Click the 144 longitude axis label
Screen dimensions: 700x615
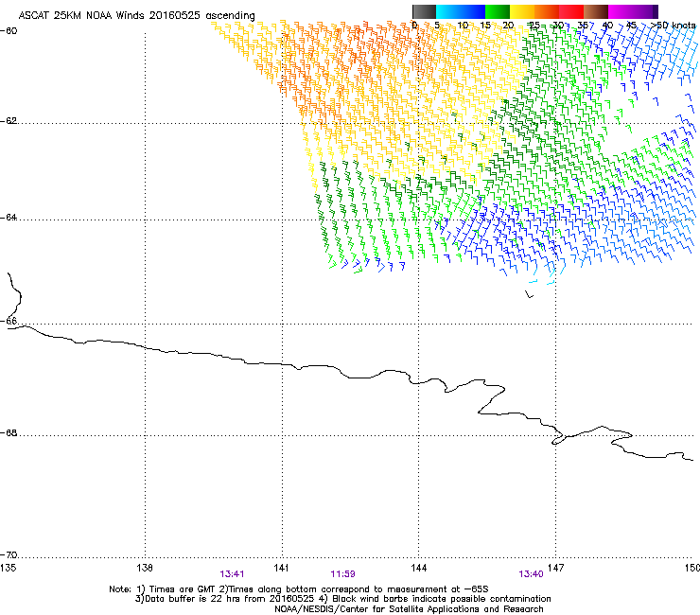click(x=418, y=568)
